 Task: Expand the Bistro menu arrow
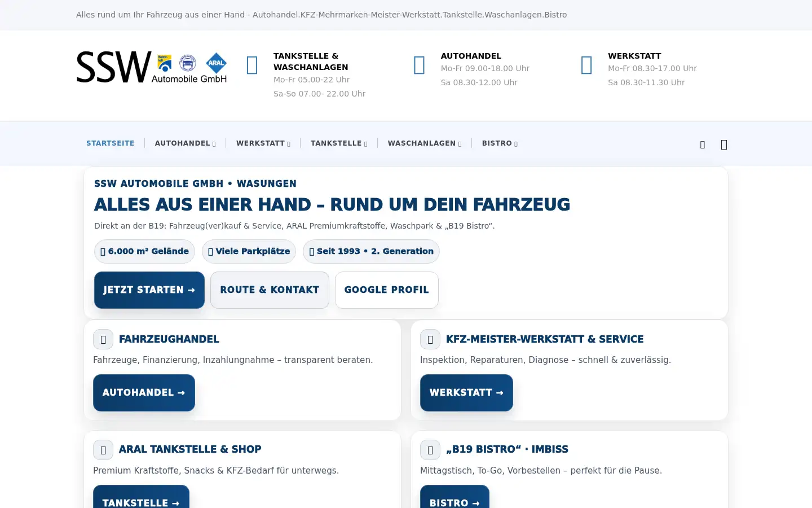[516, 144]
